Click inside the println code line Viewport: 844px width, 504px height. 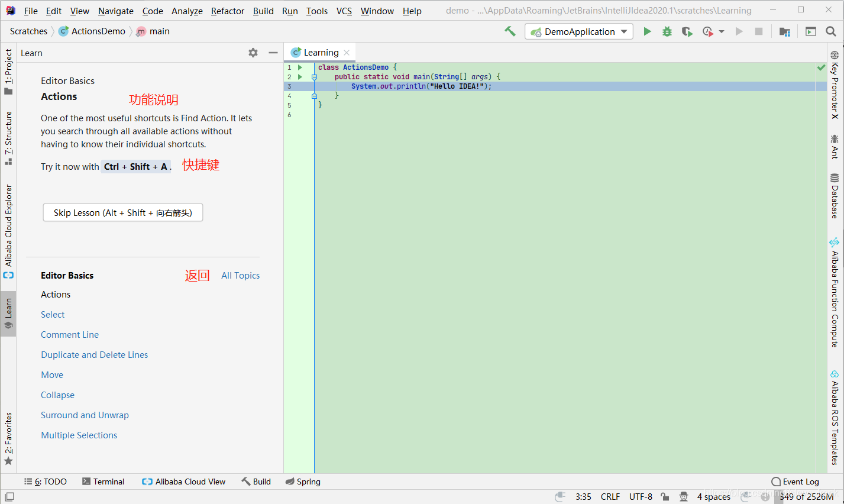pos(421,86)
